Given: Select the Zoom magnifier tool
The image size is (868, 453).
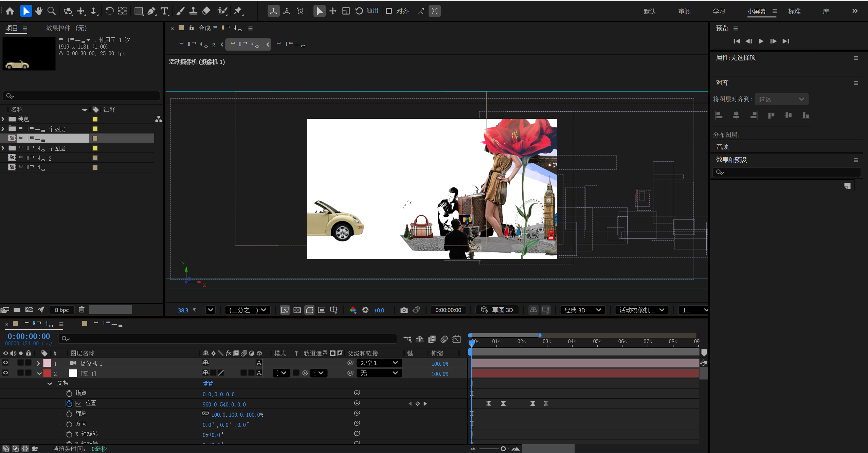Looking at the screenshot, I should click(x=52, y=11).
